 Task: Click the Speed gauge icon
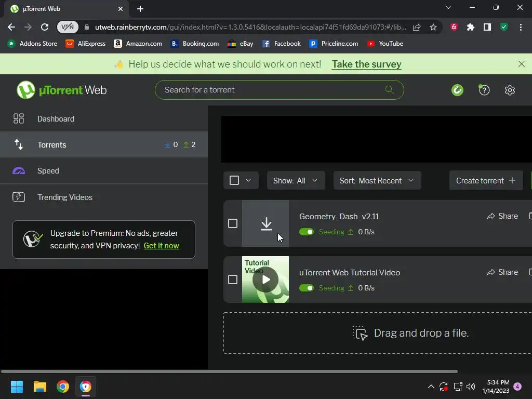19,170
